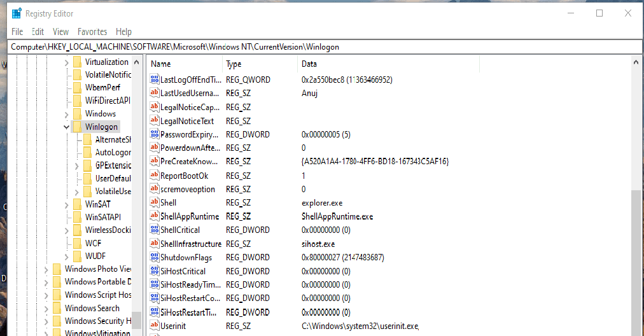Expand the Windows key in tree

coord(67,114)
